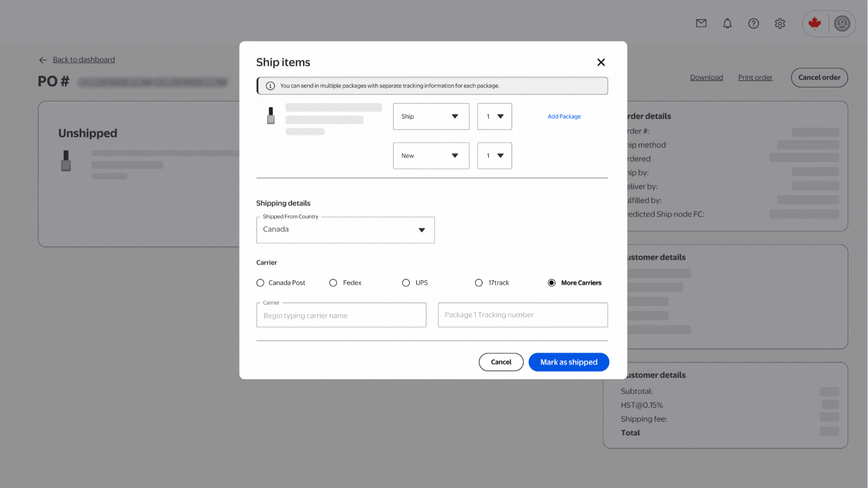Click the product bottle thumbnail in dialog
Viewport: 868px width, 488px height.
click(x=271, y=116)
